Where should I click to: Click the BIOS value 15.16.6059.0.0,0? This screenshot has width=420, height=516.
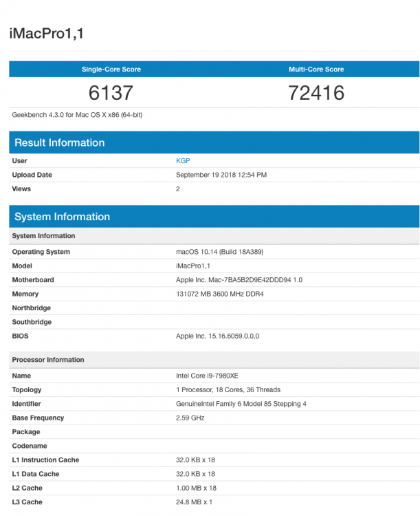(217, 336)
